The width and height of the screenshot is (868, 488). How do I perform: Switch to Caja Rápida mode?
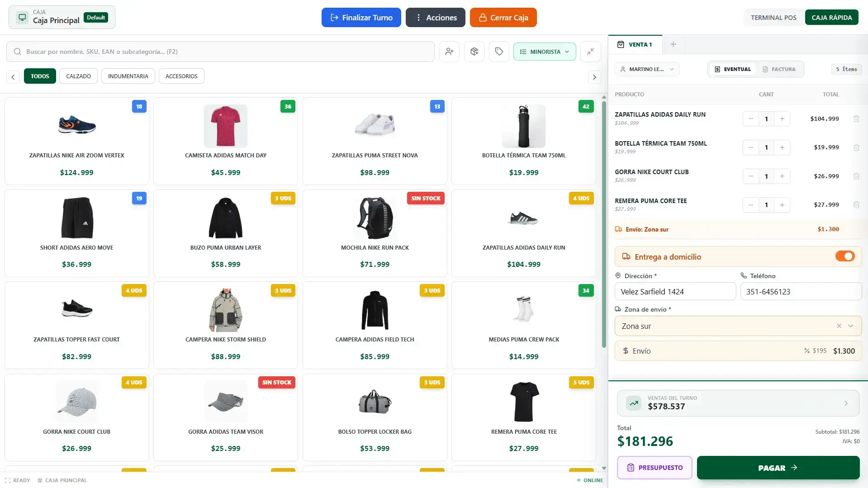point(832,18)
